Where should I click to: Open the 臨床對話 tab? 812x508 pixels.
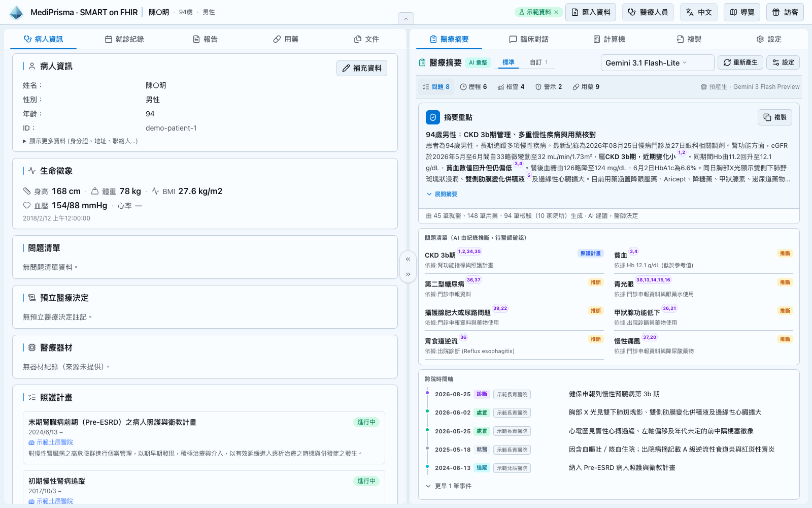click(x=529, y=39)
